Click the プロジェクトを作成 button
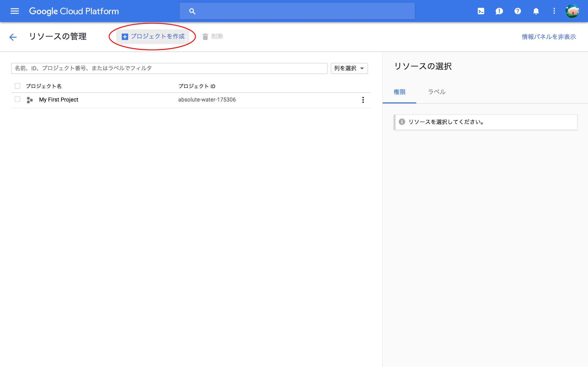This screenshot has height=367, width=588. tap(153, 37)
